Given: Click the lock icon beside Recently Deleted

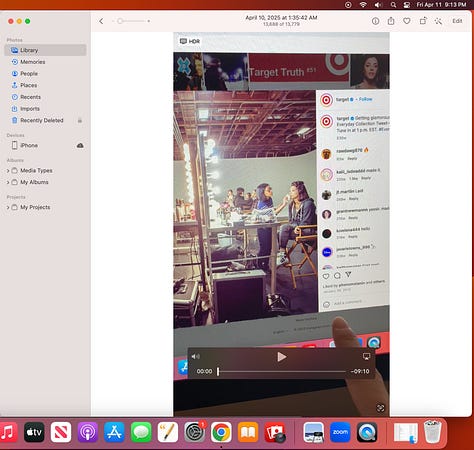Looking at the screenshot, I should (80, 120).
